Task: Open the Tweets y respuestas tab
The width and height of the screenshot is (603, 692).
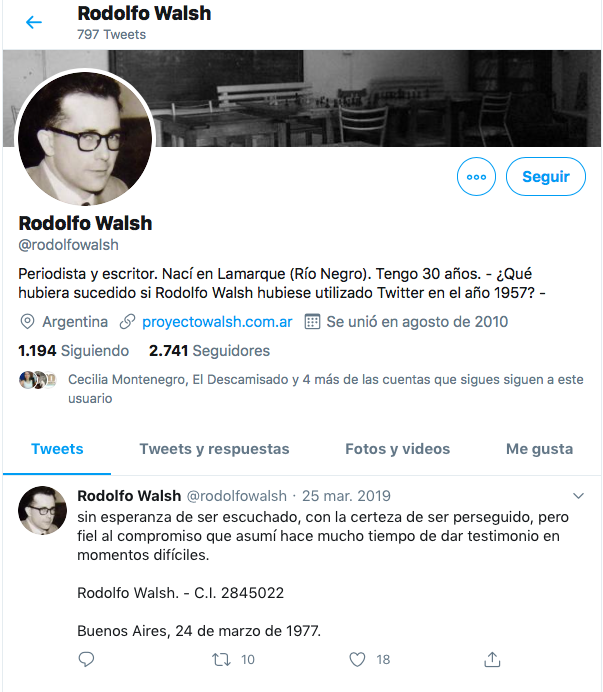Action: 214,449
